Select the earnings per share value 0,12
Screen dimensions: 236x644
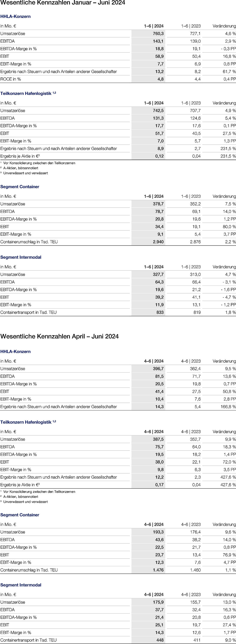click(159, 156)
